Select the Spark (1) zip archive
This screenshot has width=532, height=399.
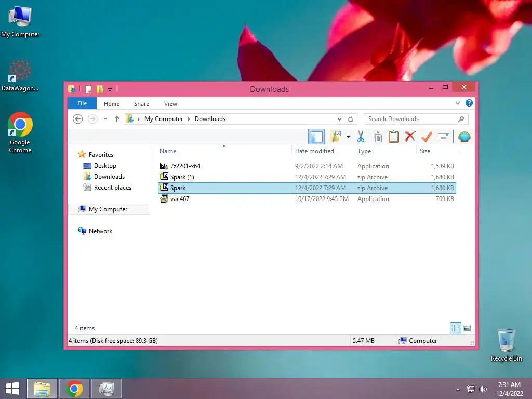pyautogui.click(x=307, y=177)
